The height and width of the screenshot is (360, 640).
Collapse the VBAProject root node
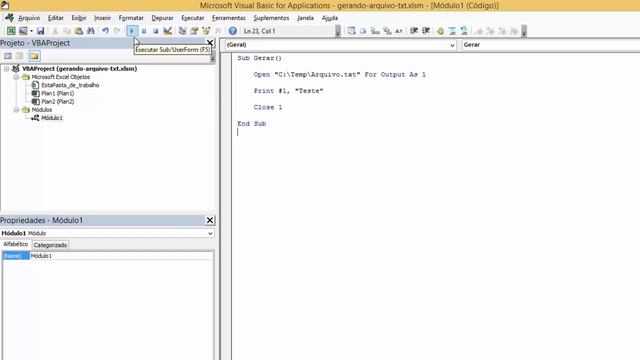tap(7, 69)
